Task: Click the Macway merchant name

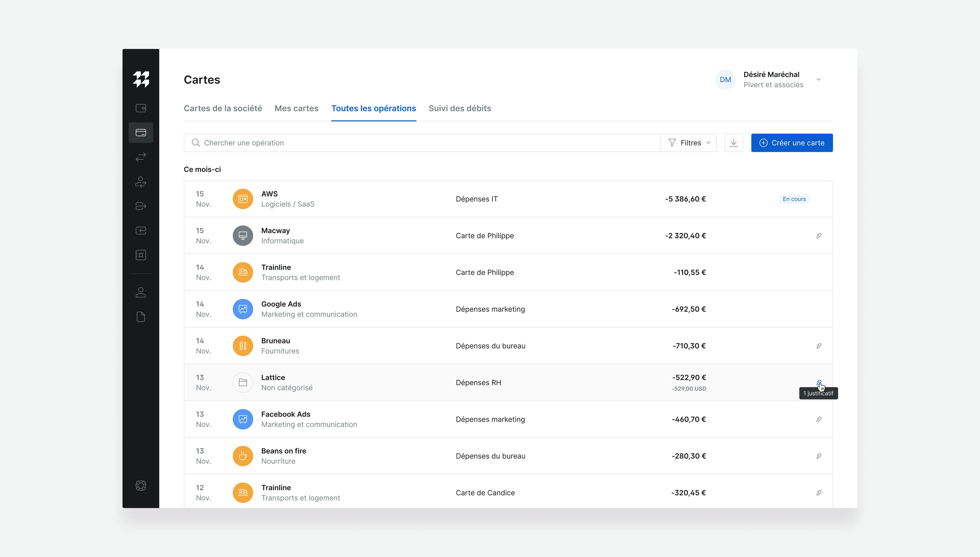Action: (276, 231)
